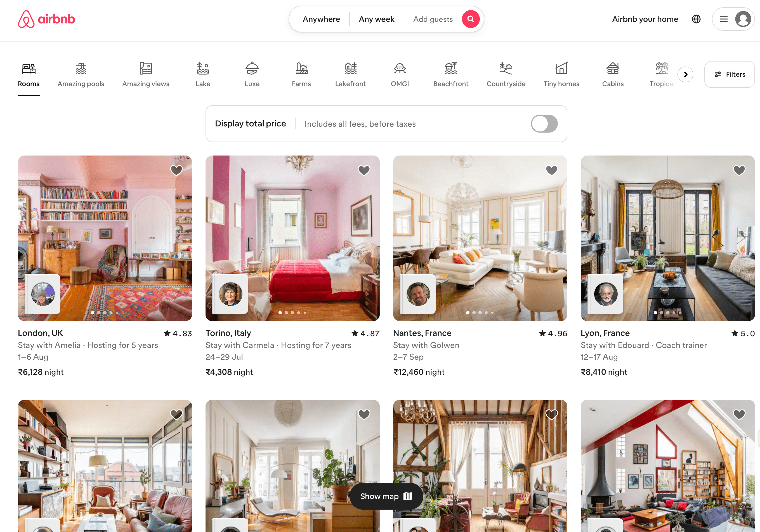Click heart icon on London UK listing

click(177, 170)
